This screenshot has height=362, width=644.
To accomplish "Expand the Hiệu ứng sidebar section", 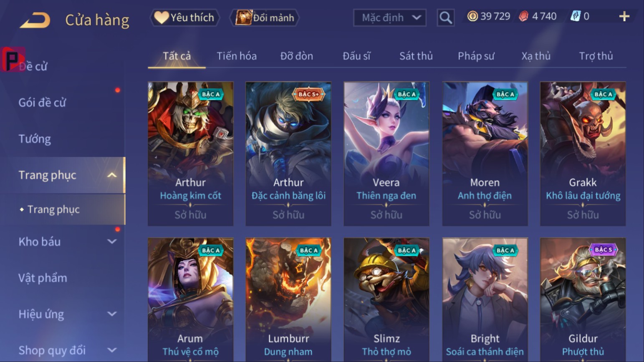I will (x=112, y=314).
